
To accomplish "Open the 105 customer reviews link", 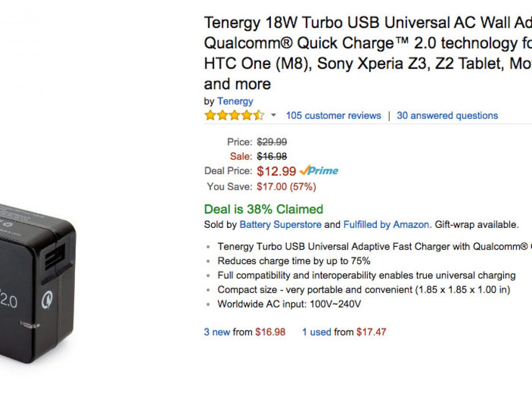I will [x=333, y=116].
